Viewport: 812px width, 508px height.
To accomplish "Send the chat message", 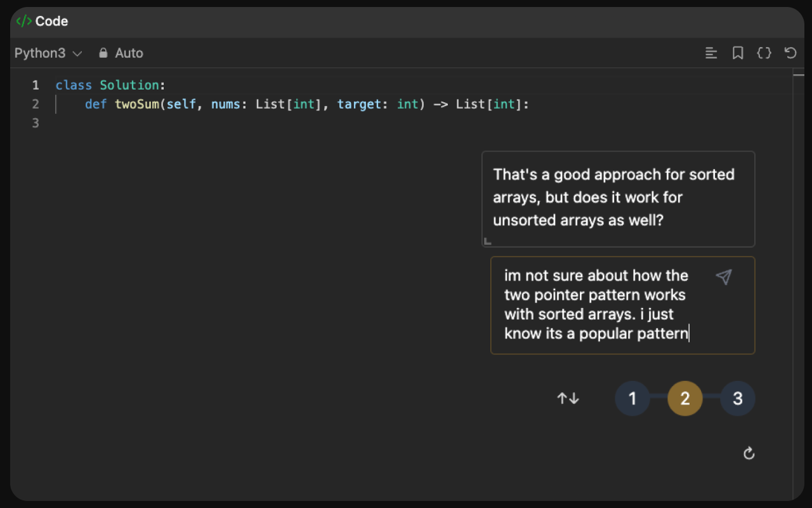I will (x=724, y=276).
